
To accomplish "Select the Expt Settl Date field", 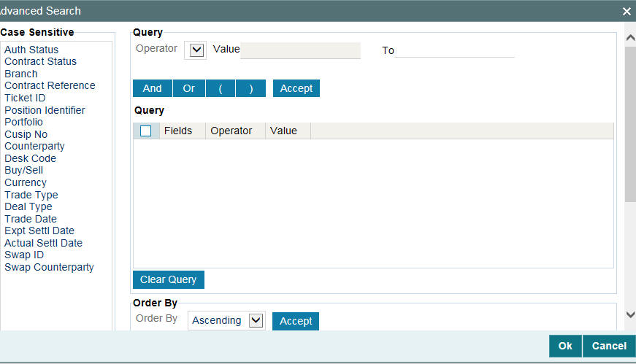I will point(39,231).
